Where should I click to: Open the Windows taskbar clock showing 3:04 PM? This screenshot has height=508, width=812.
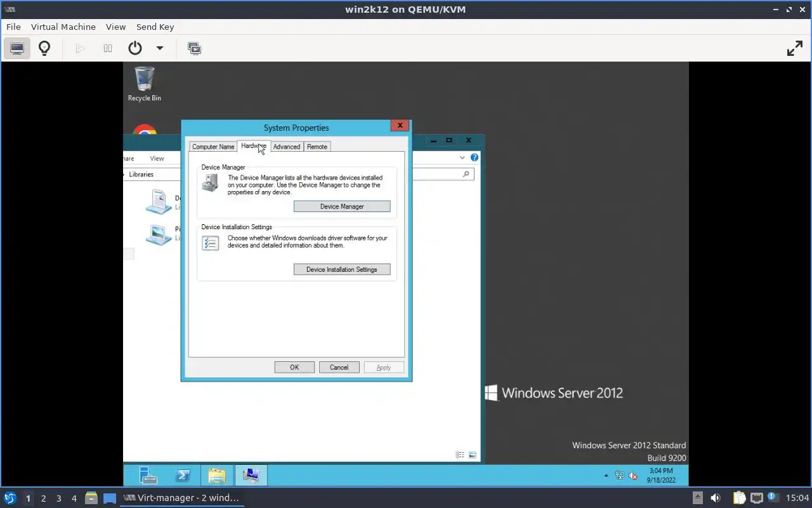pos(660,475)
